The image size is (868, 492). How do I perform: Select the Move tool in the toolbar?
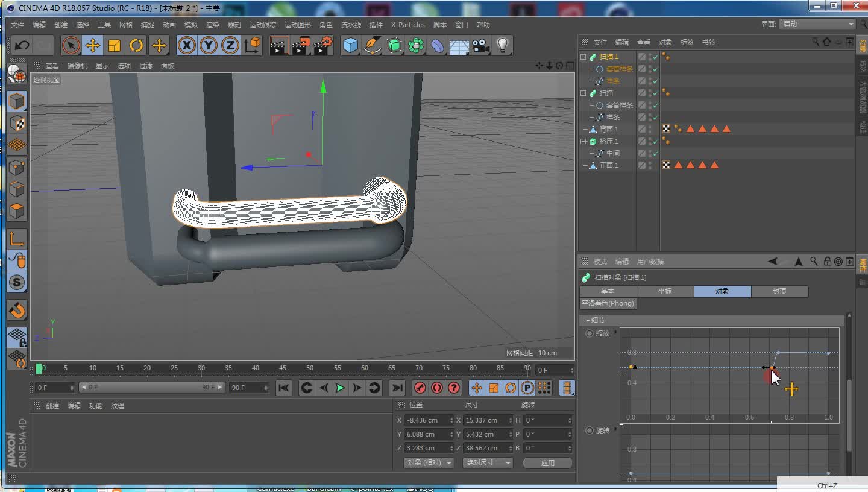click(x=93, y=45)
